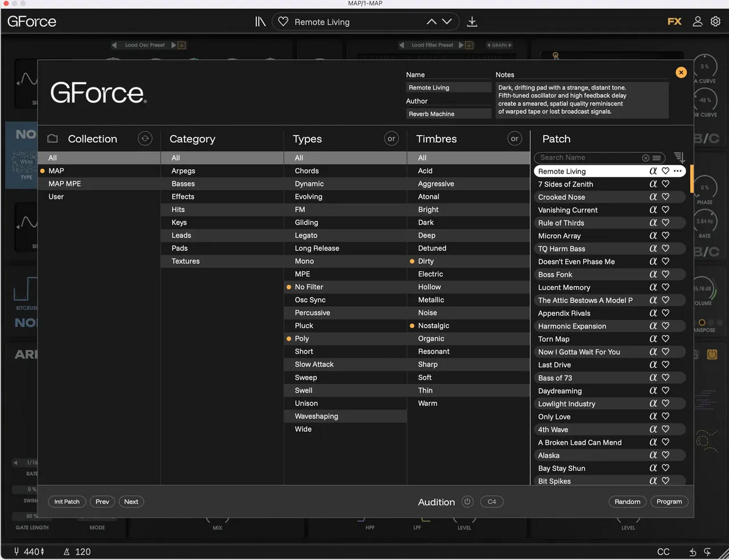Select the MAP collection
This screenshot has height=560, width=729.
[x=99, y=171]
